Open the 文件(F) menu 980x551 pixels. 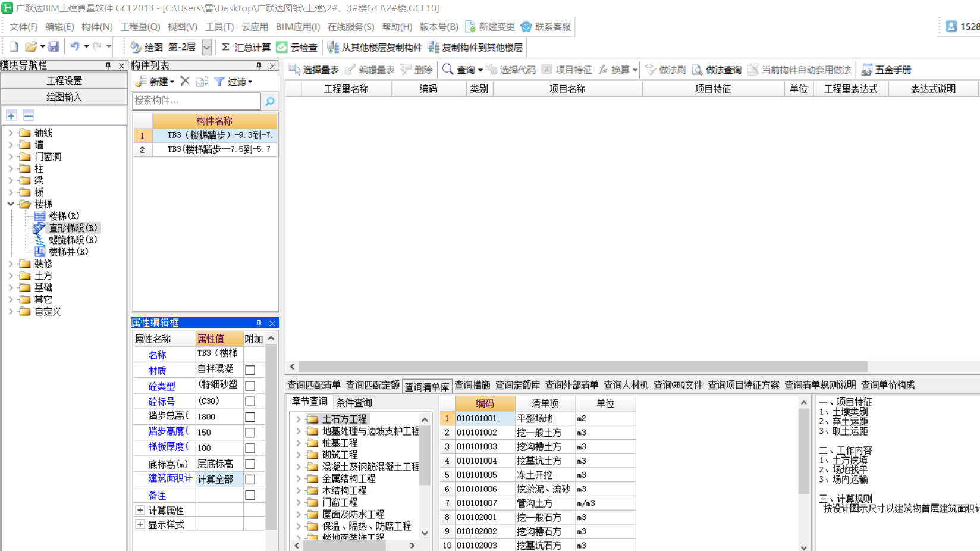(x=23, y=27)
